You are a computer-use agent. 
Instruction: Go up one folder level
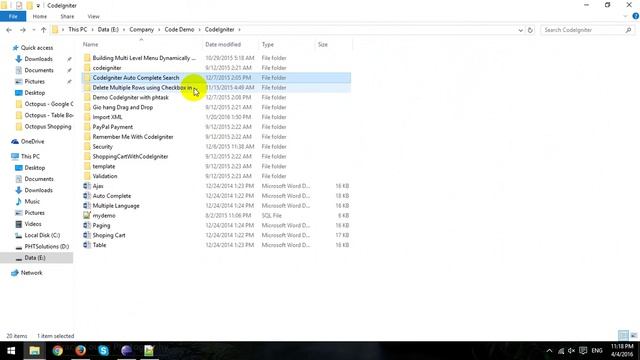43,30
